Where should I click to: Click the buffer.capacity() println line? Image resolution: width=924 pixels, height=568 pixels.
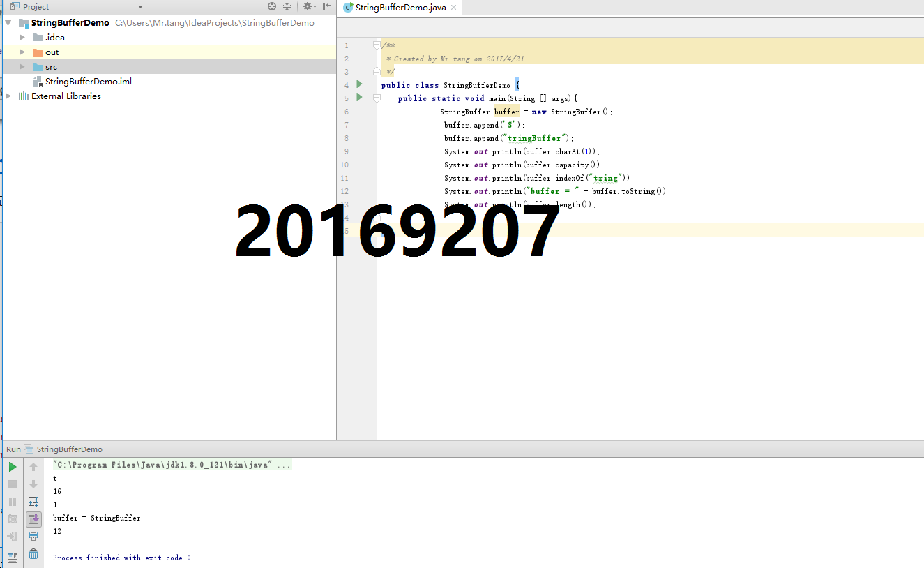click(524, 165)
